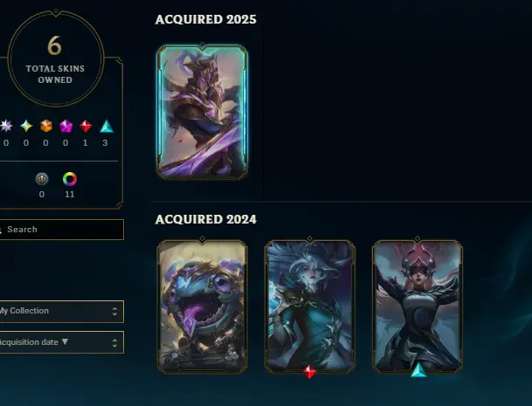
Task: Click the Acquisition date dropdown stepper arrows
Action: click(x=114, y=342)
